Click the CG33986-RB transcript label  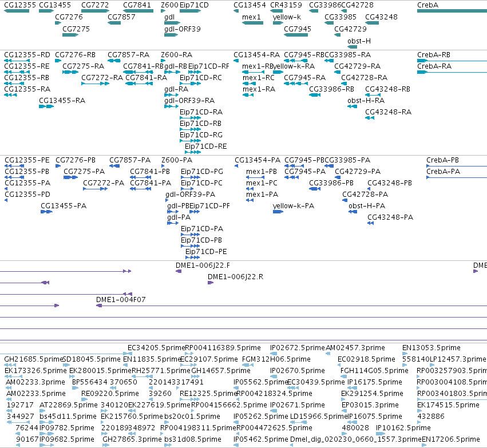point(331,89)
